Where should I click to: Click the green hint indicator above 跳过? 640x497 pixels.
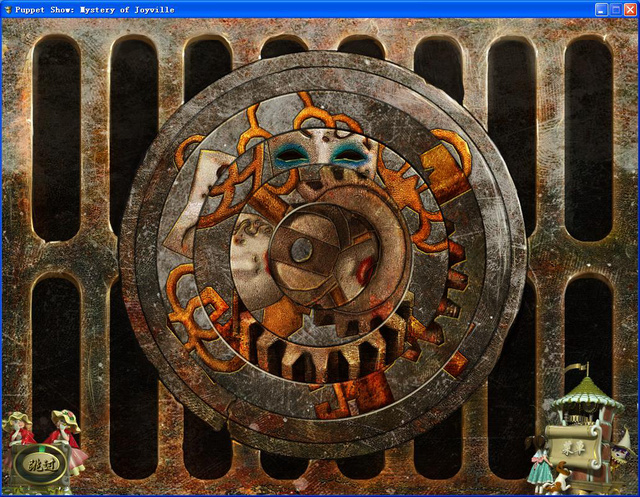[41, 448]
